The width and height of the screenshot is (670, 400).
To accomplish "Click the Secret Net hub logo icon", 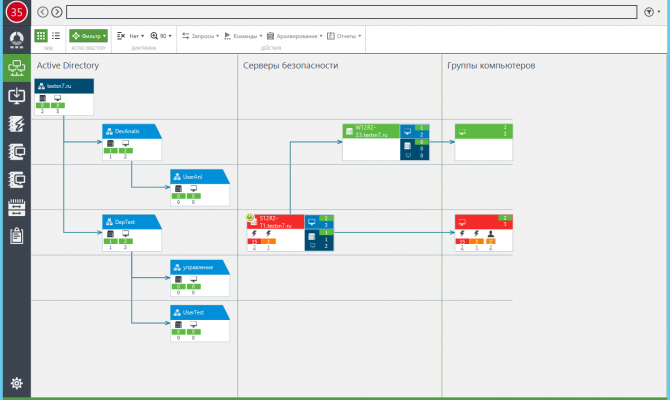I will pos(16,40).
